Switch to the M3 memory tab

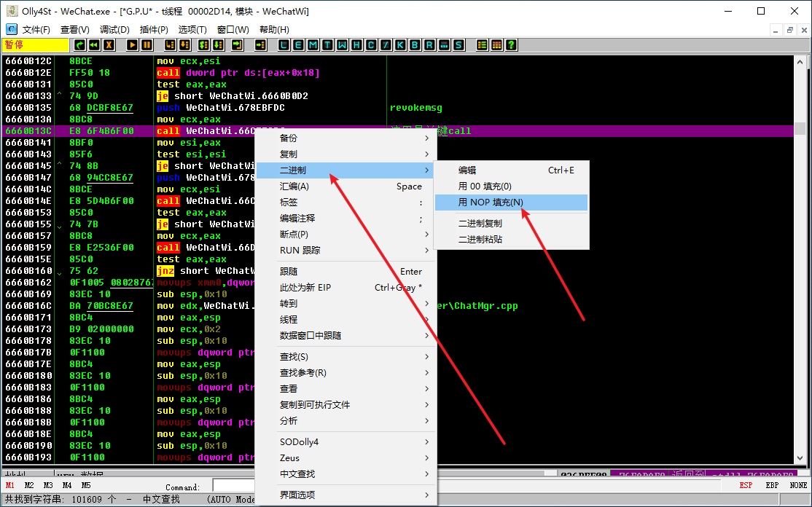click(48, 485)
